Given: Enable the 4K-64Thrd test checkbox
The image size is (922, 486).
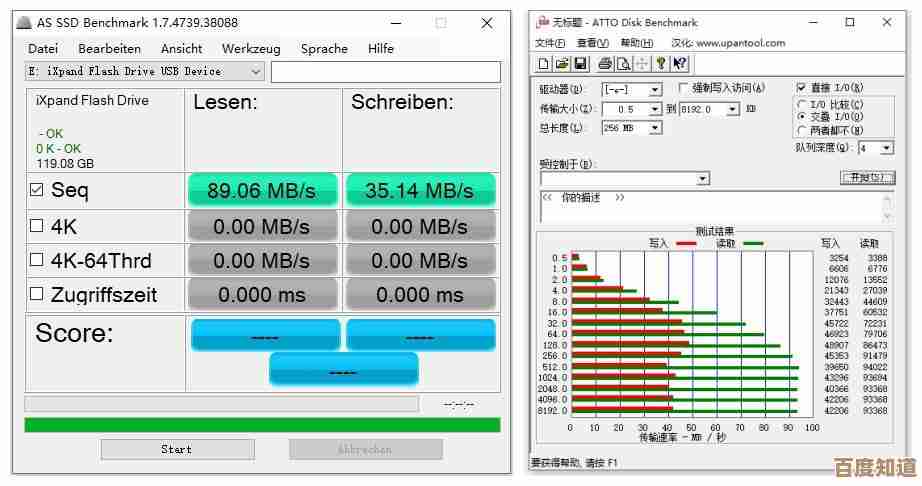Looking at the screenshot, I should point(37,260).
